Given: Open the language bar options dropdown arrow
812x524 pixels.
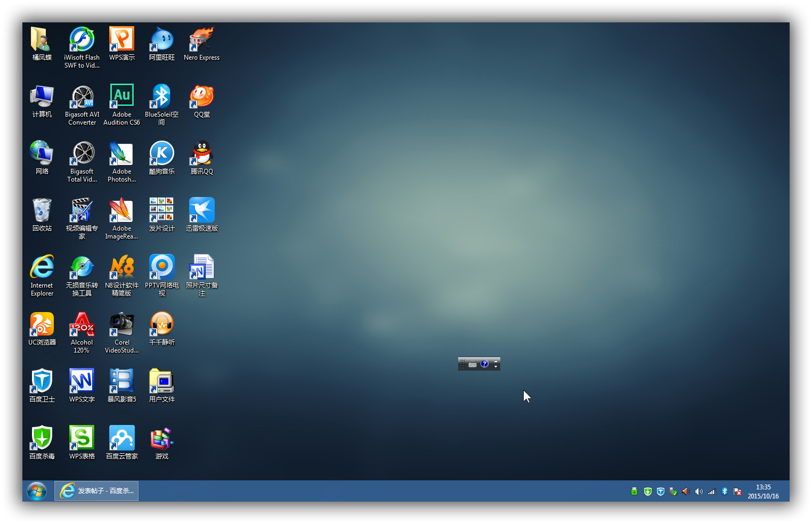Looking at the screenshot, I should coord(496,367).
